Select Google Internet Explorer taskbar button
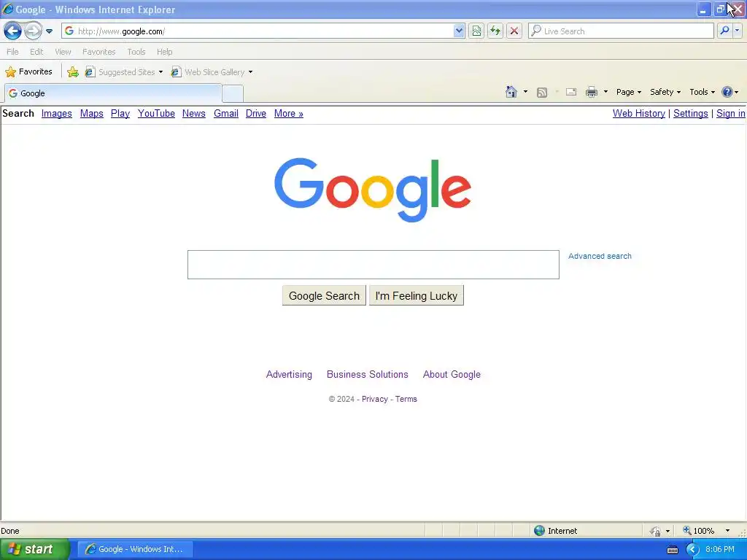 (x=135, y=549)
